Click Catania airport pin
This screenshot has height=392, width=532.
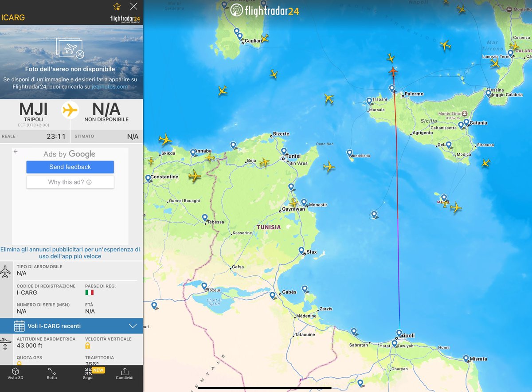(x=466, y=122)
